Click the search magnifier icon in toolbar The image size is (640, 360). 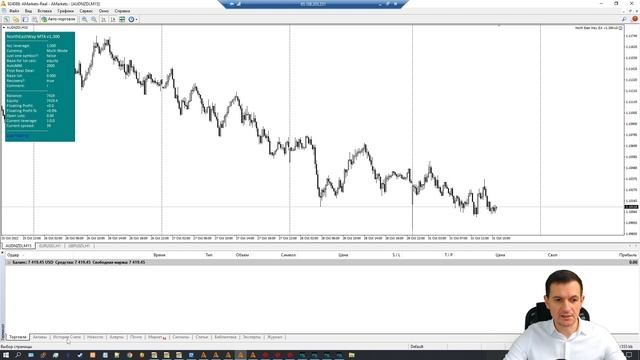624,19
